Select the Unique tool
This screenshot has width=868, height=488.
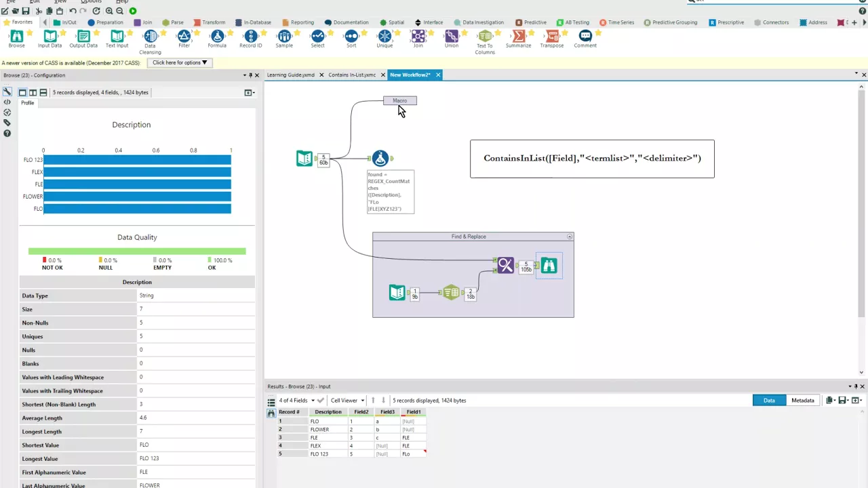pyautogui.click(x=384, y=39)
